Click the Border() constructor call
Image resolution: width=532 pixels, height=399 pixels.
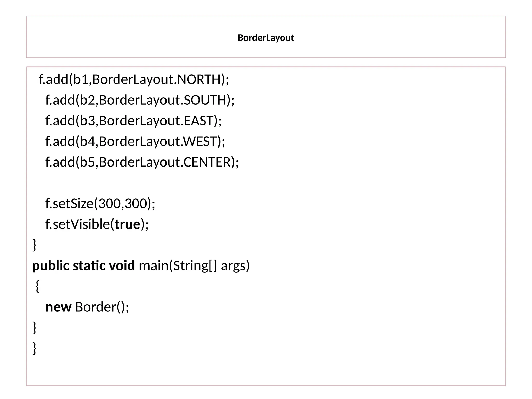click(102, 307)
